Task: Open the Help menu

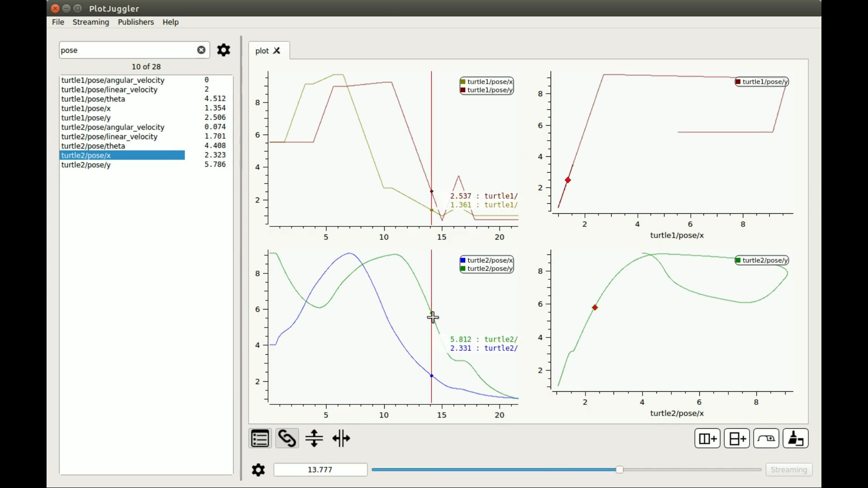Action: click(170, 22)
